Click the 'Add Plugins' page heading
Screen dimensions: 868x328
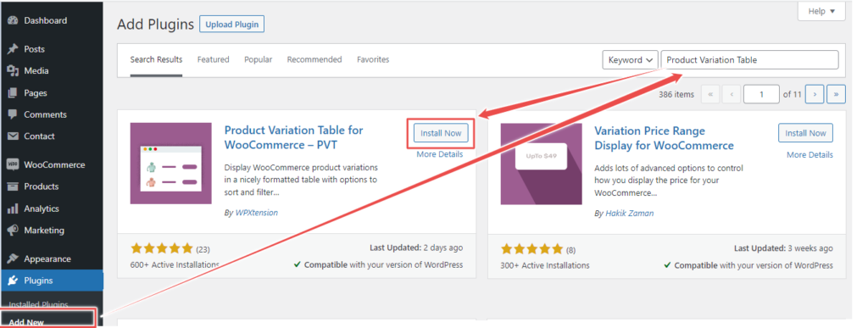point(156,25)
